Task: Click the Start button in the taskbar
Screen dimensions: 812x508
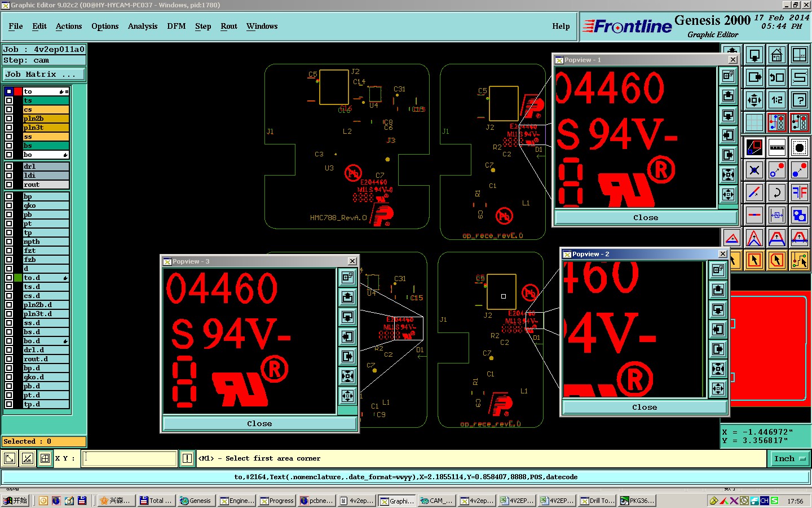Action: pos(15,501)
